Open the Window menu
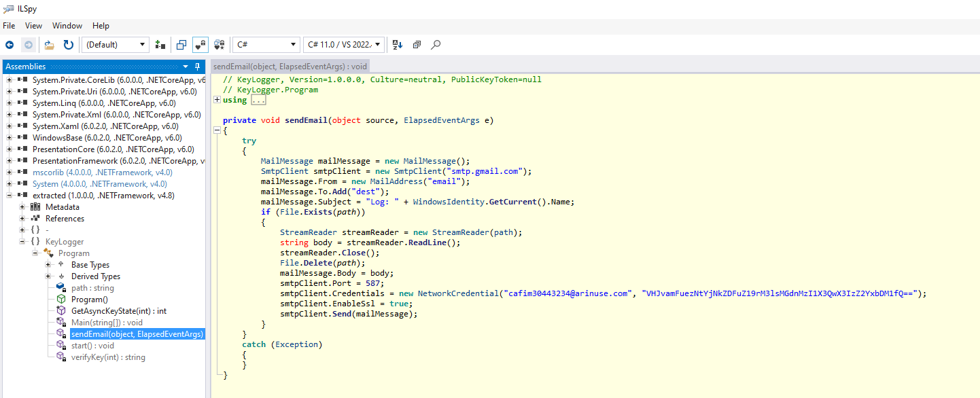This screenshot has height=398, width=980. coord(67,26)
